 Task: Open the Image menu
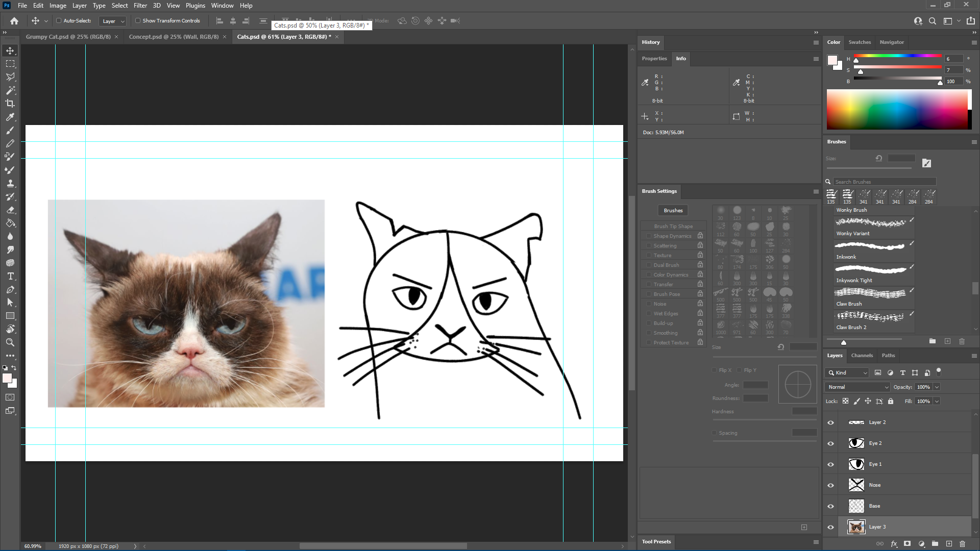click(58, 6)
